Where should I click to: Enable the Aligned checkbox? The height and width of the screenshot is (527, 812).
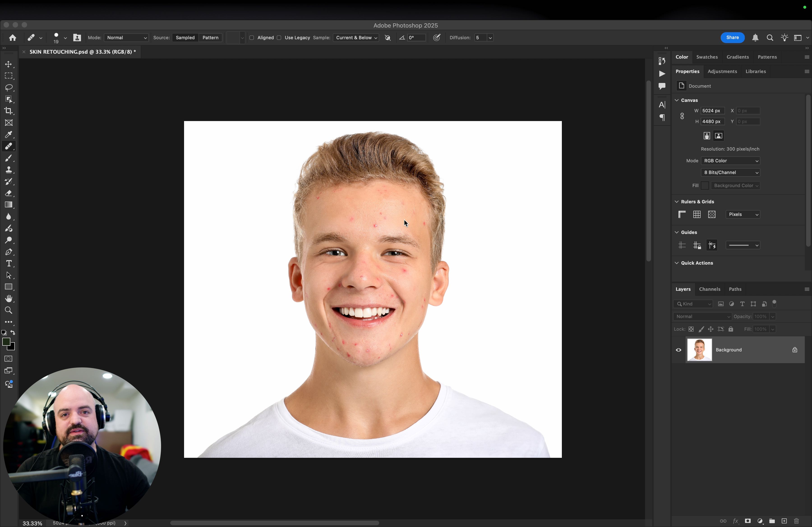click(252, 38)
